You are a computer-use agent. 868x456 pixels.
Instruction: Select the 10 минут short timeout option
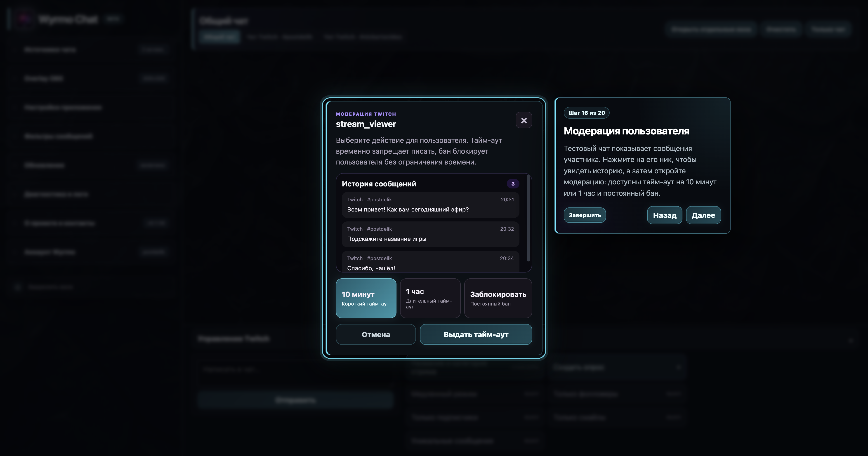(x=366, y=298)
